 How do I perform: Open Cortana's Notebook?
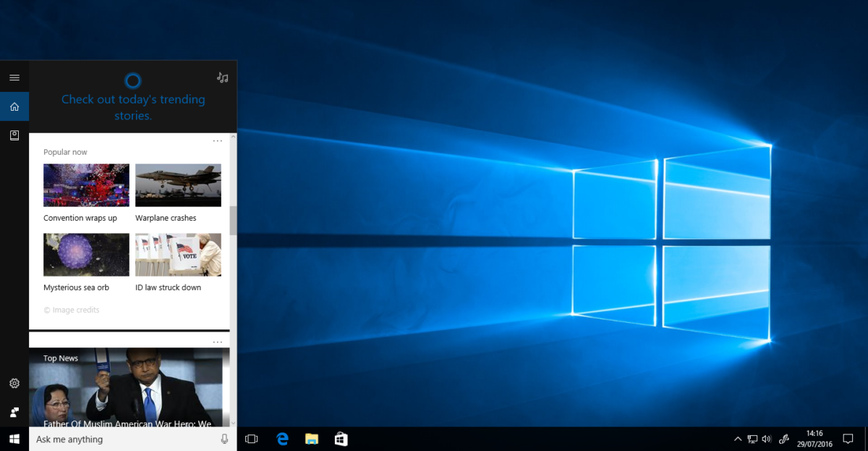point(14,135)
